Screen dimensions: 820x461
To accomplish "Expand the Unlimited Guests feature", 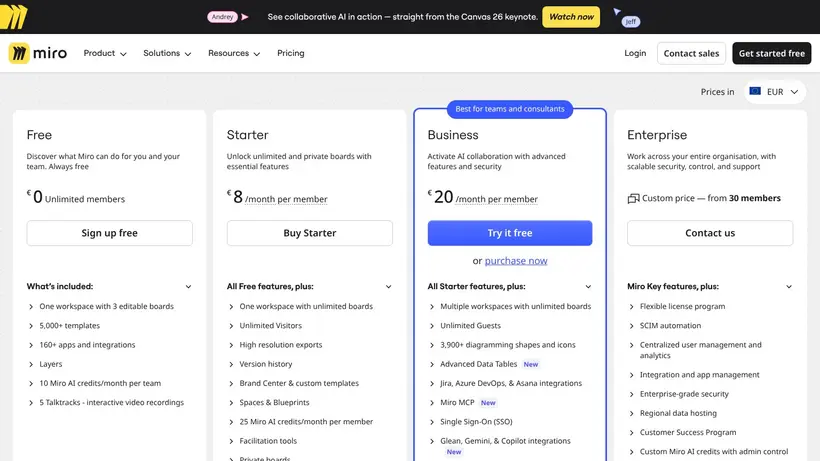I will point(465,326).
